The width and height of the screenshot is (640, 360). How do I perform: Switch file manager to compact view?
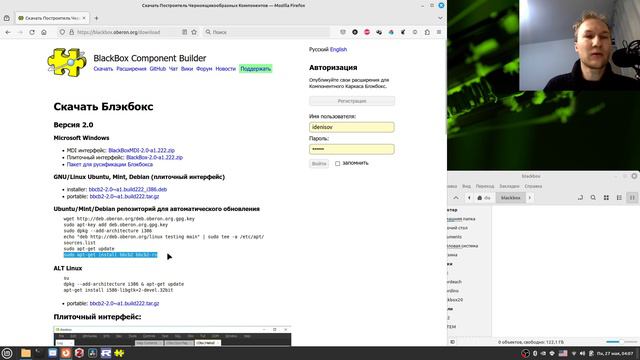point(632,198)
